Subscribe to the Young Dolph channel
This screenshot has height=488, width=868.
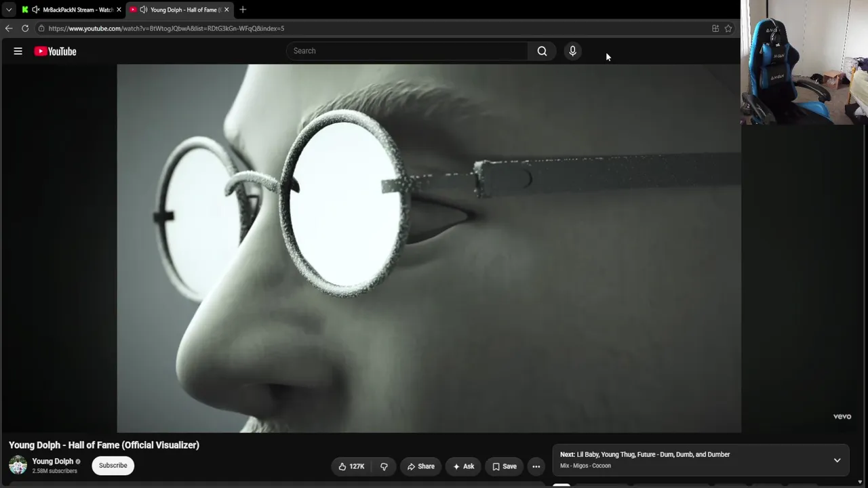[x=113, y=466]
